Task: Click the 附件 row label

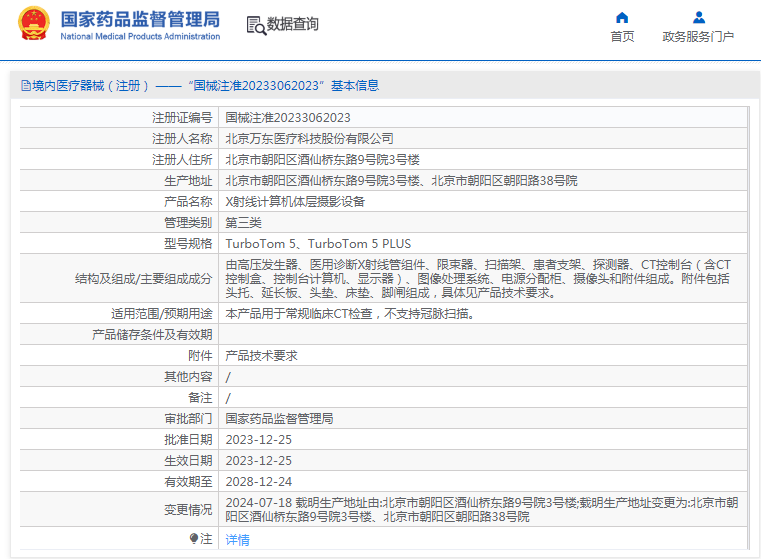Action: (200, 356)
